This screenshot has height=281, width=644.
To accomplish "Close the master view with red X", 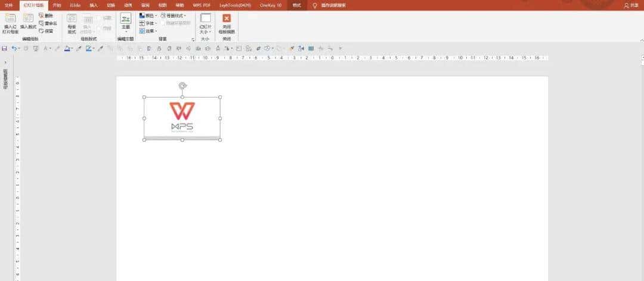I will coord(227,19).
